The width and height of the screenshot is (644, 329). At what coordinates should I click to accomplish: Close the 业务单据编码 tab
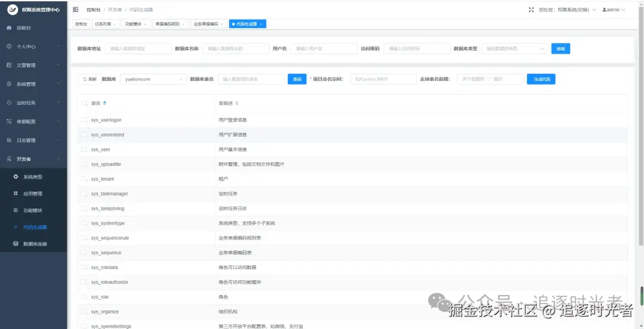coord(222,24)
